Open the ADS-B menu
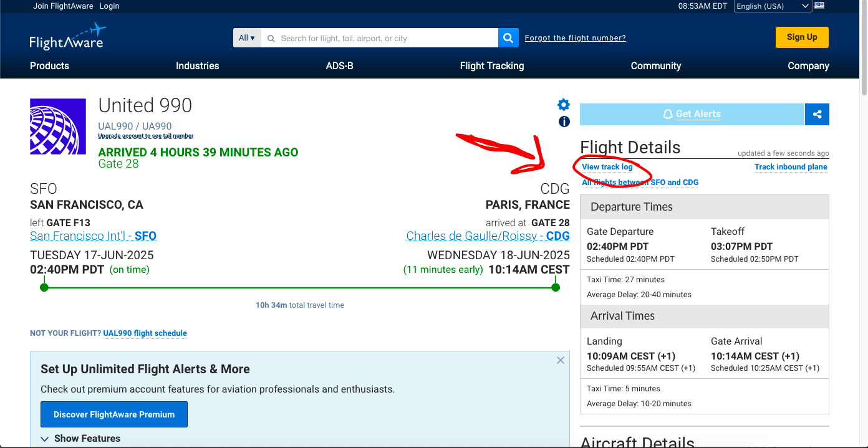 coord(340,66)
